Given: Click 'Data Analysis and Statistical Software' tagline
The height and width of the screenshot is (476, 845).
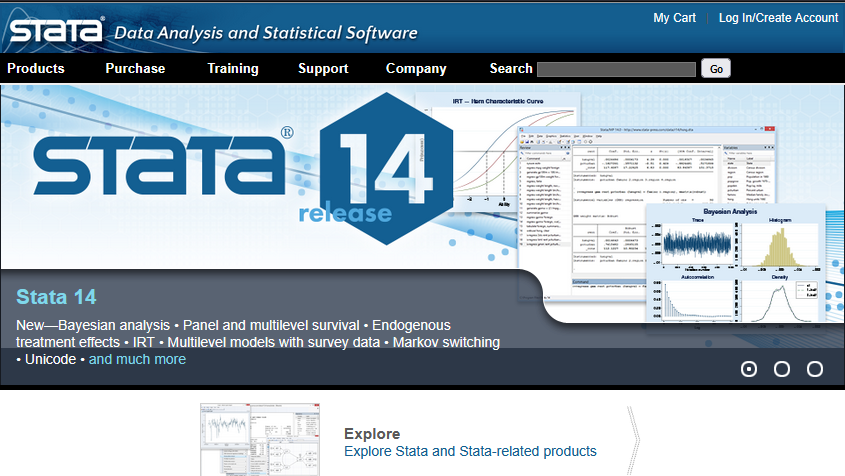Looking at the screenshot, I should (266, 33).
